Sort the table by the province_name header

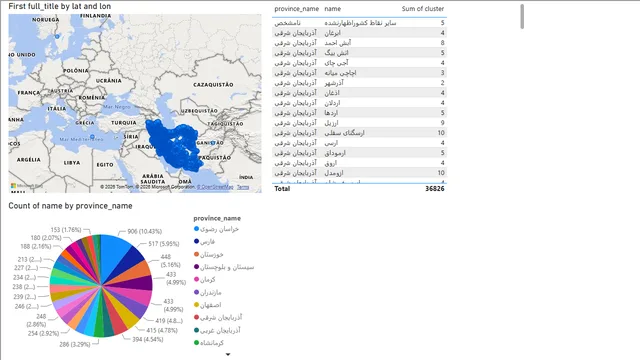pyautogui.click(x=296, y=9)
